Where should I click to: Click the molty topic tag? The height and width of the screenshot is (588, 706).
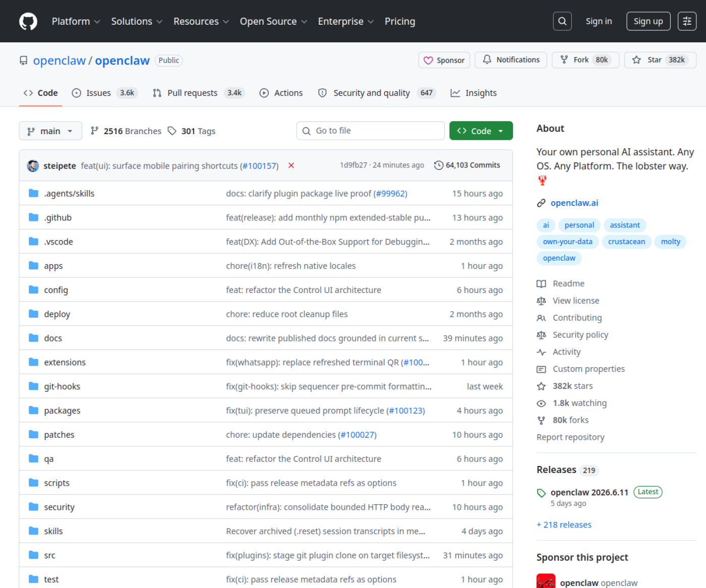click(671, 242)
